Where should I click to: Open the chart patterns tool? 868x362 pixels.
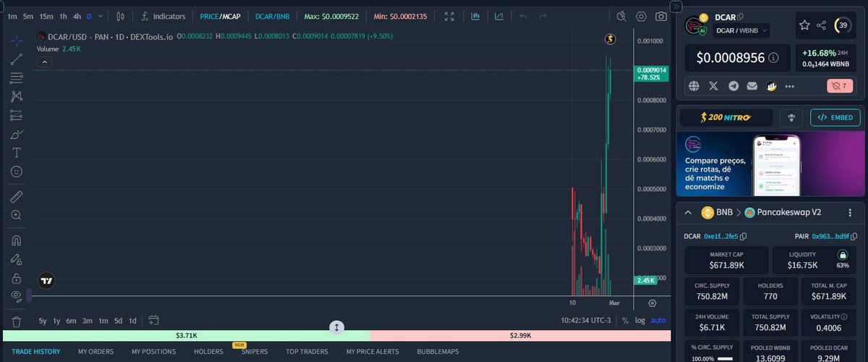coord(17,96)
